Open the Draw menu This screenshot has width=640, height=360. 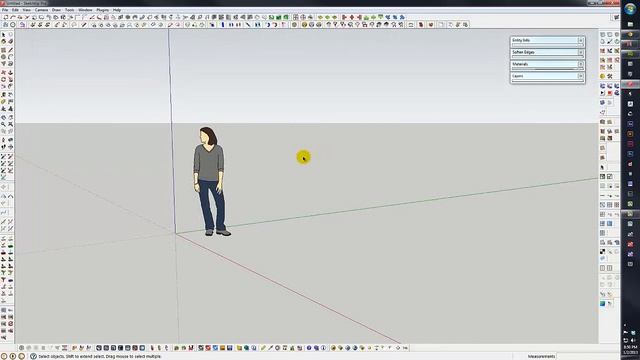pyautogui.click(x=56, y=10)
